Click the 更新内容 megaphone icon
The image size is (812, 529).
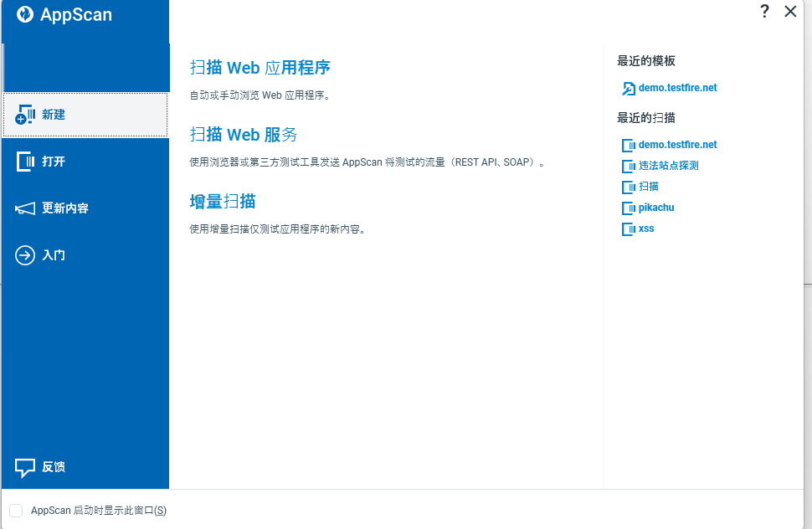(x=25, y=208)
